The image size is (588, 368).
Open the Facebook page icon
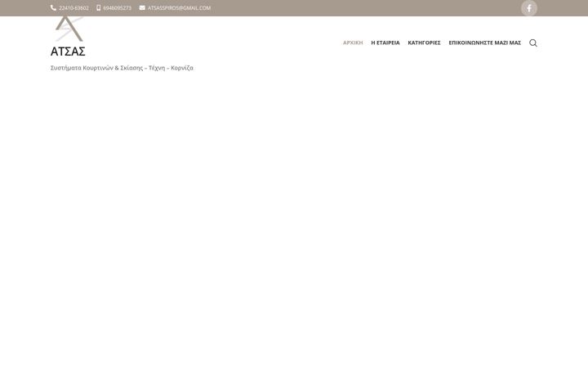(528, 8)
